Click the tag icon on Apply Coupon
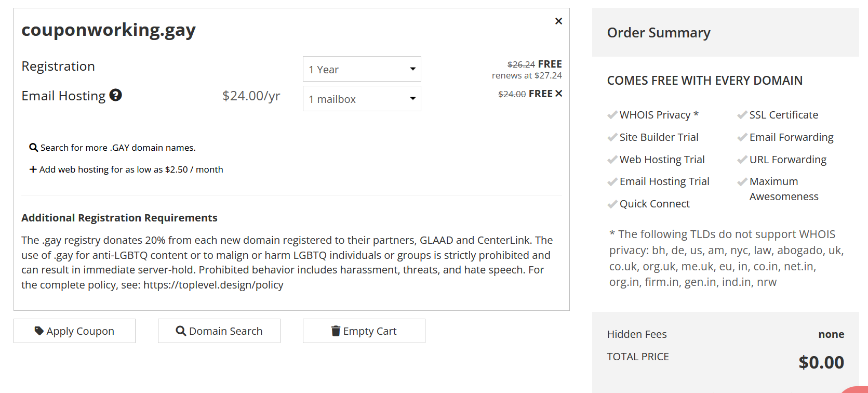Screen dimensions: 868x393 (x=39, y=331)
